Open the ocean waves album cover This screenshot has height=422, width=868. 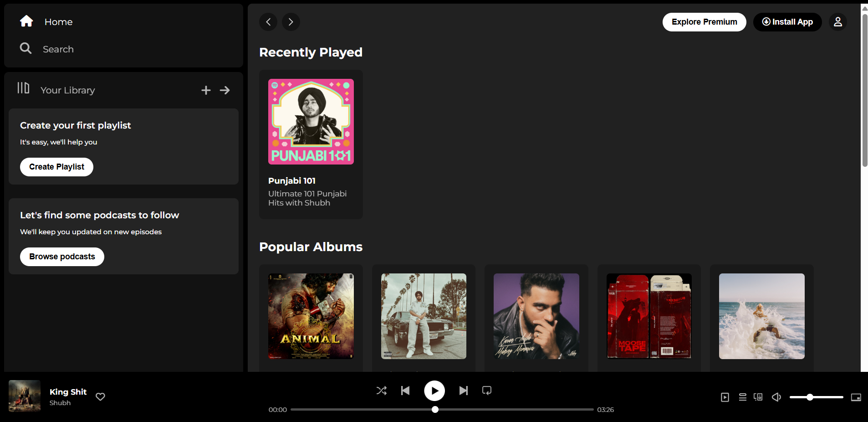pos(762,316)
